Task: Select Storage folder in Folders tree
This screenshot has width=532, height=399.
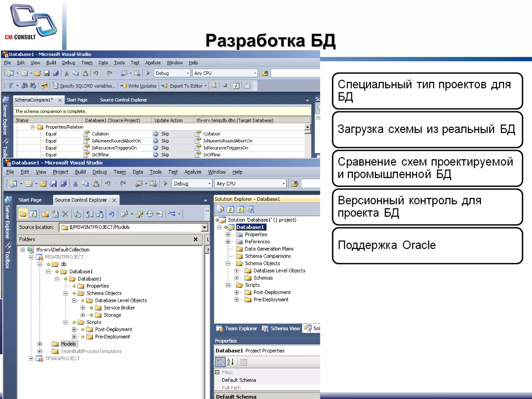Action: tap(112, 315)
